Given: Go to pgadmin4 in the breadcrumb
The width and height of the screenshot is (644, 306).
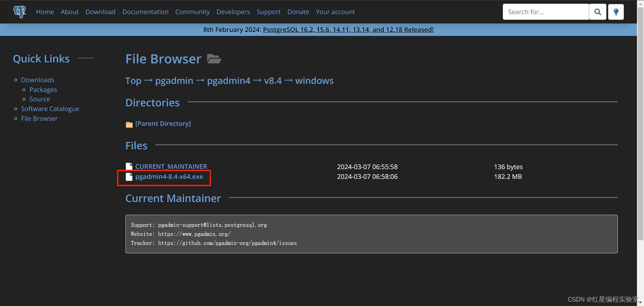Looking at the screenshot, I should pyautogui.click(x=229, y=81).
